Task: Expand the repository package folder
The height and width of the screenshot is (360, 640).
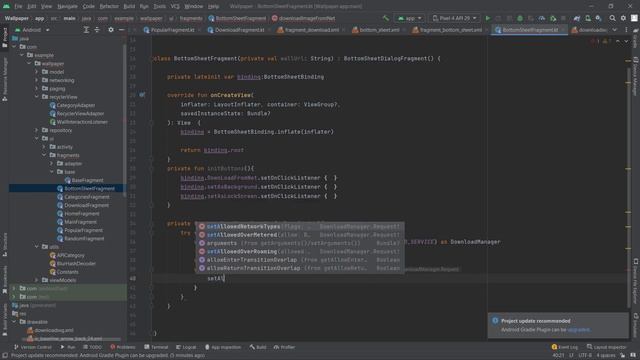Action: coord(36,130)
